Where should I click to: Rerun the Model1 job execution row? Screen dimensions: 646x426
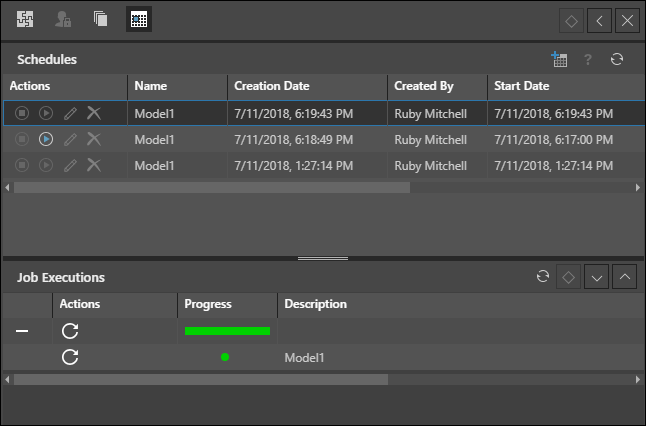click(70, 357)
